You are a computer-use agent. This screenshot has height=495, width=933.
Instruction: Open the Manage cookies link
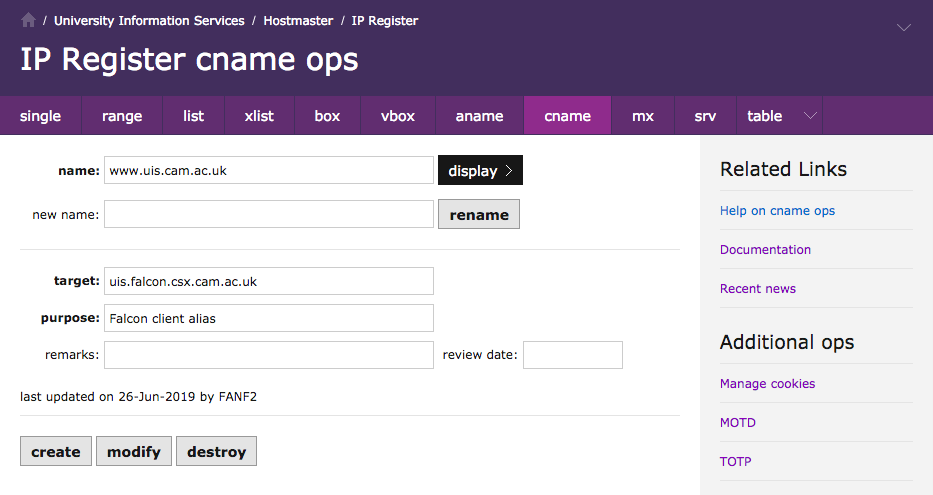click(767, 384)
